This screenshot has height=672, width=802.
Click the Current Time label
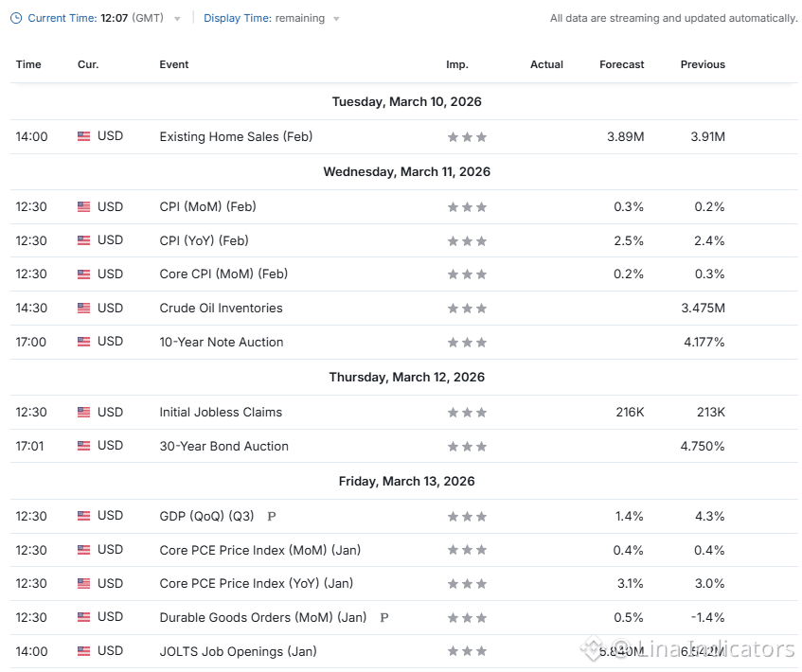point(62,18)
